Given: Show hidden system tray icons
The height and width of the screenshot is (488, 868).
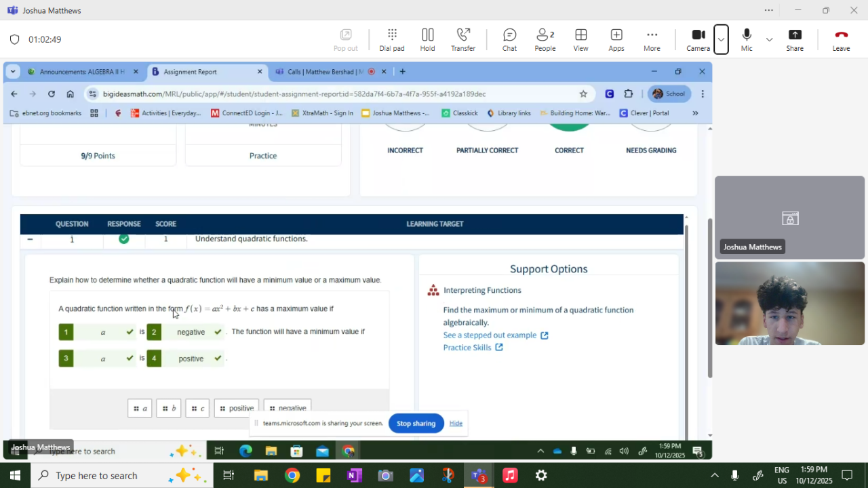Looking at the screenshot, I should (715, 475).
